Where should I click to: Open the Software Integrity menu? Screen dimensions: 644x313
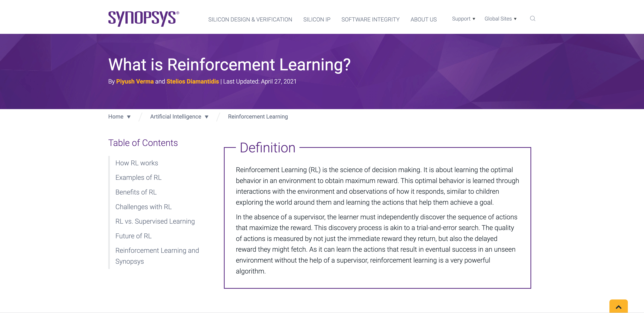(370, 20)
